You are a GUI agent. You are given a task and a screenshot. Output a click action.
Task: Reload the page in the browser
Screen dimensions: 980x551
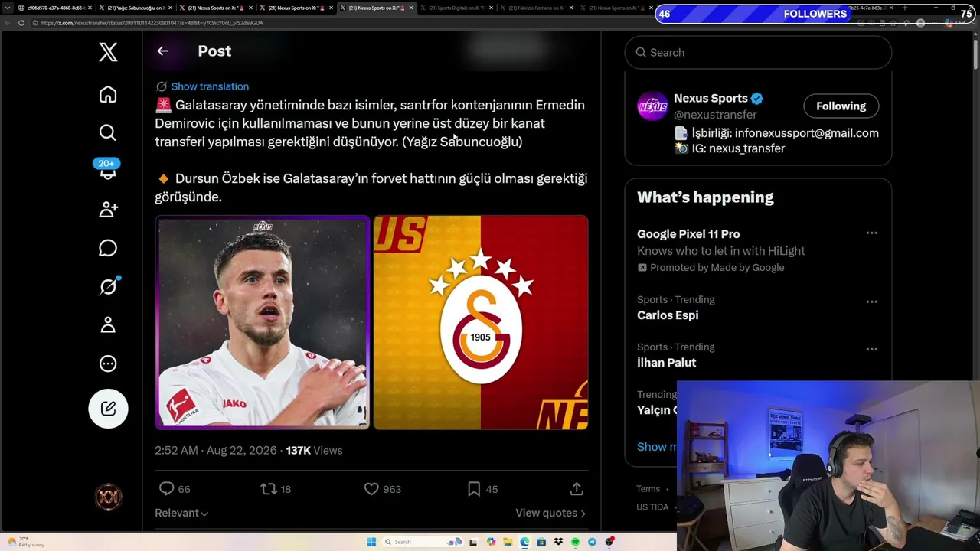[x=21, y=23]
